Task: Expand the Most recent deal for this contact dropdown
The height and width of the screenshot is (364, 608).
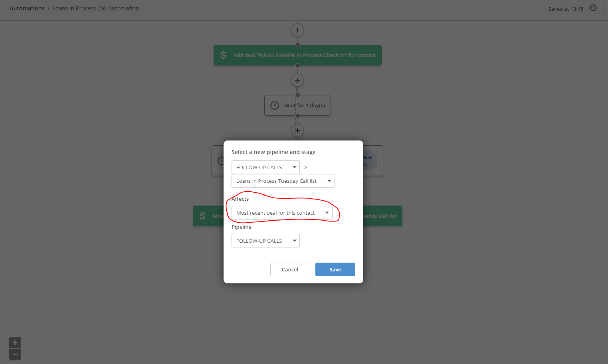Action: [x=282, y=213]
